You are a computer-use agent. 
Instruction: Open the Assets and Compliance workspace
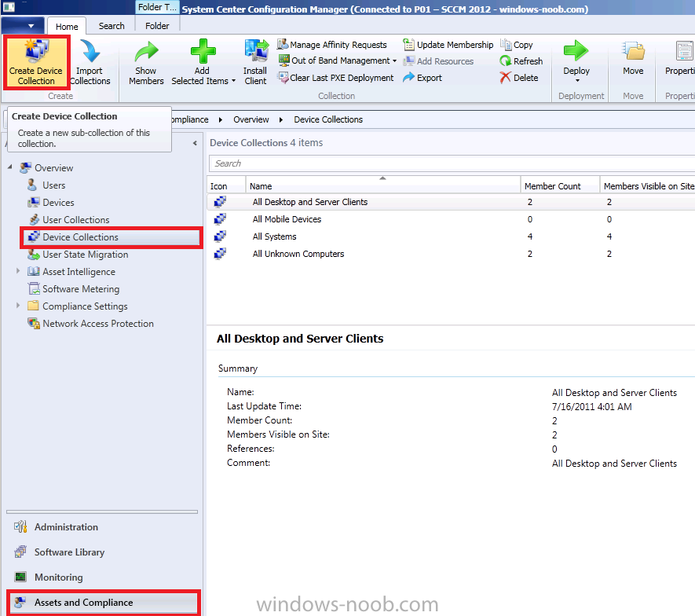(104, 603)
